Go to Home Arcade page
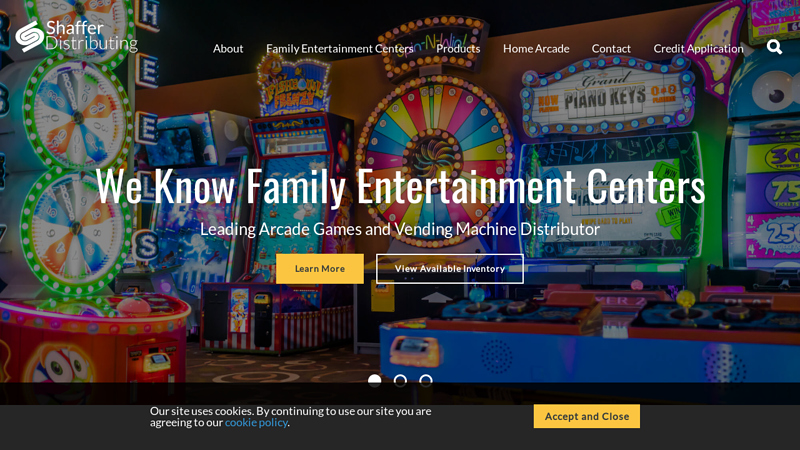The width and height of the screenshot is (800, 450). (536, 48)
